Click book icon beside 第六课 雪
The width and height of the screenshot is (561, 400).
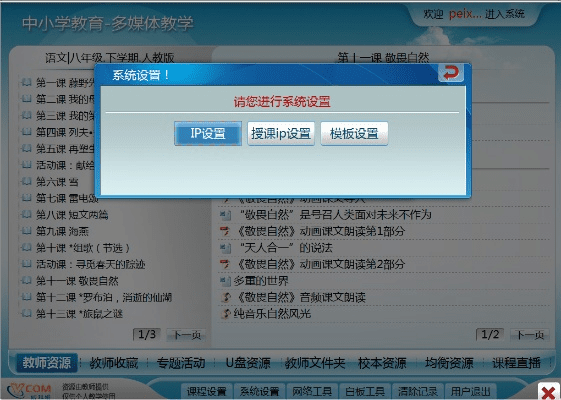click(26, 181)
